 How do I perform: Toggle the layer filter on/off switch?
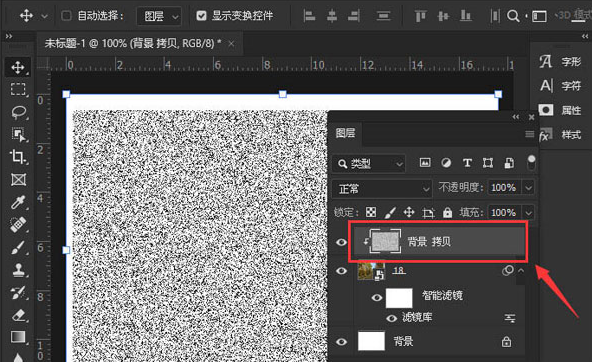(x=531, y=162)
